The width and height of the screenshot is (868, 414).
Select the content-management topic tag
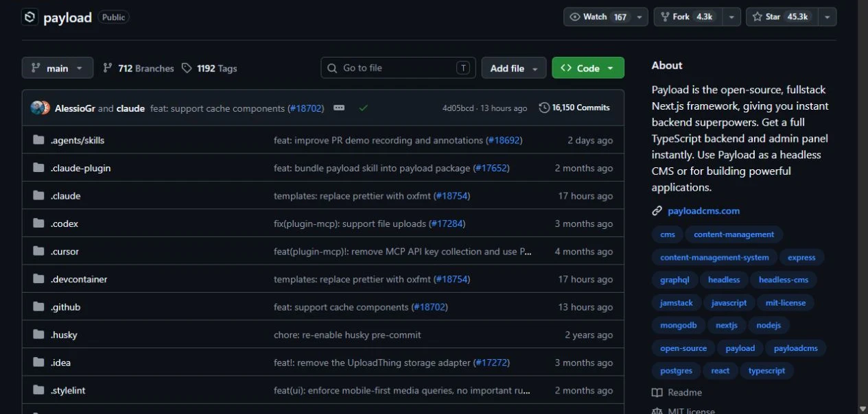(734, 234)
